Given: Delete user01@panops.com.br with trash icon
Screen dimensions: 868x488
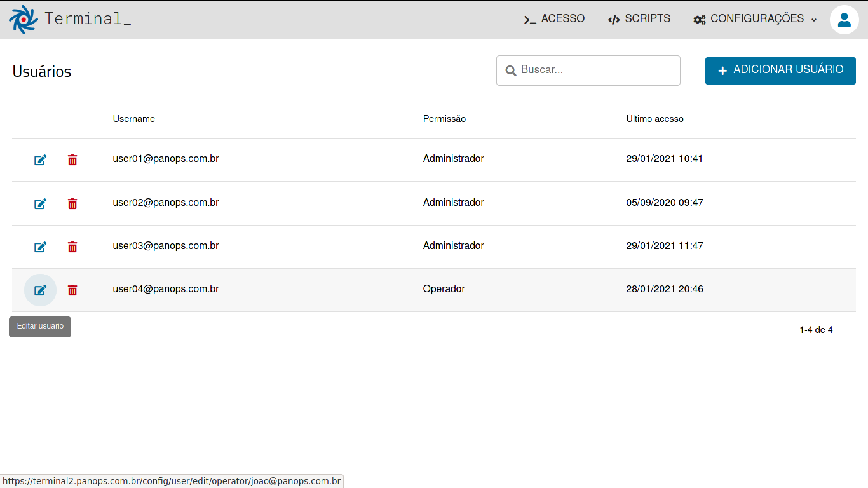Looking at the screenshot, I should pyautogui.click(x=72, y=159).
